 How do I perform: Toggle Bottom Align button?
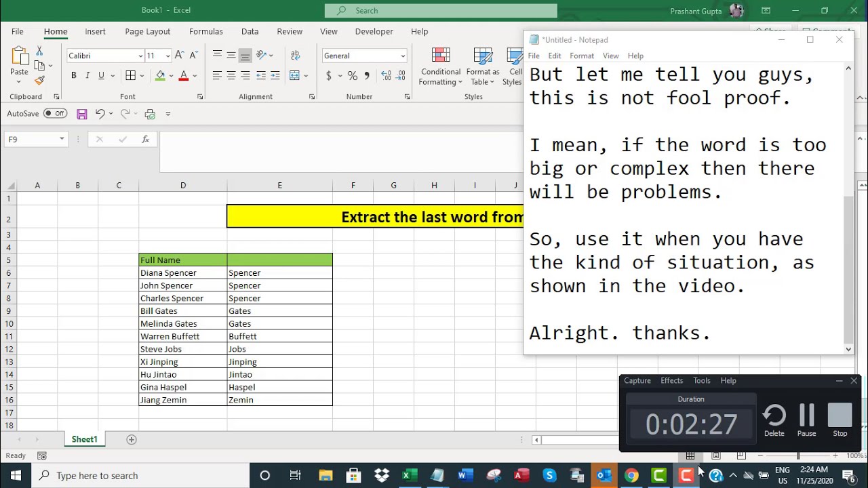pos(245,56)
